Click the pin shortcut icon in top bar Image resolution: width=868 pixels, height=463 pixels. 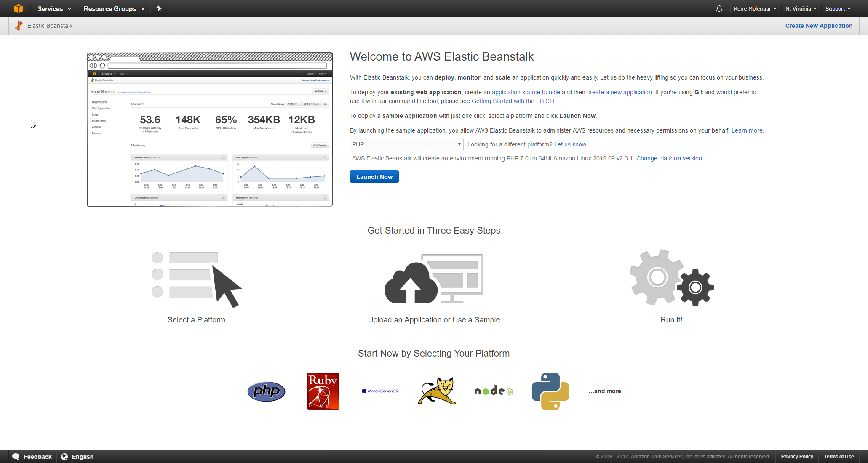pyautogui.click(x=159, y=8)
